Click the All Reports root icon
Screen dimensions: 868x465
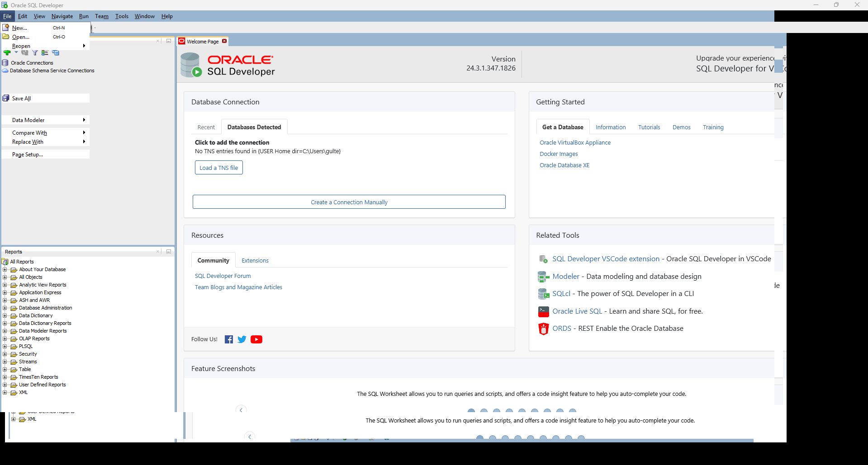5,262
